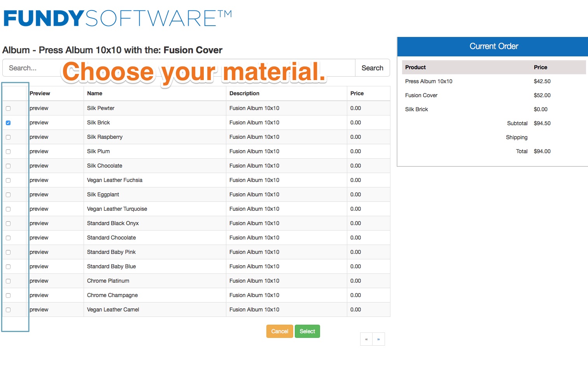Tick the Chrome Champagne checkbox

point(8,296)
